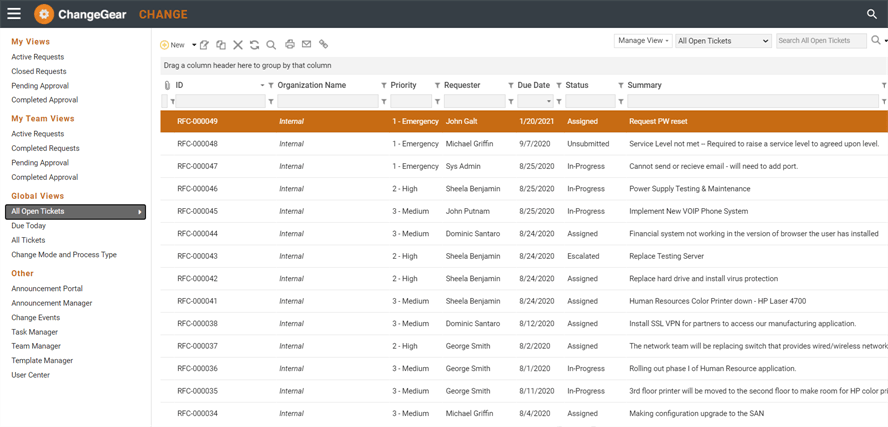Select Pending Approval under My Views
Image resolution: width=888 pixels, height=427 pixels.
(40, 86)
